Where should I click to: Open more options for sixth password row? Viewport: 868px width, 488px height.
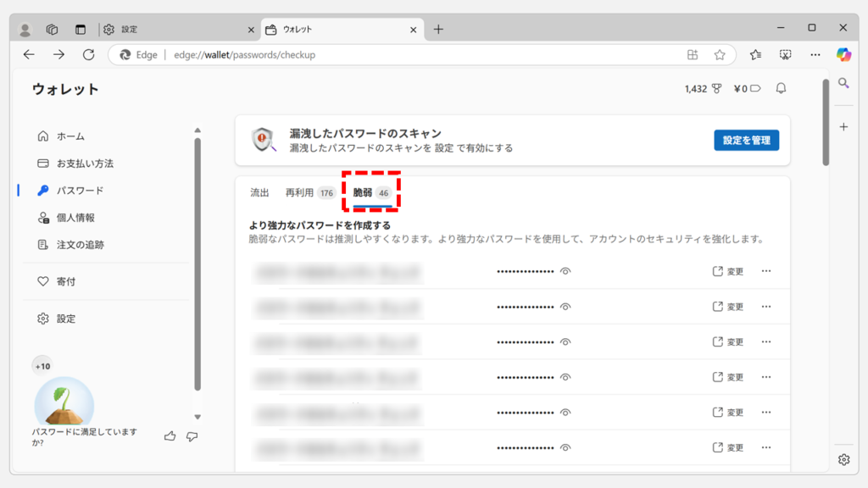(x=766, y=447)
